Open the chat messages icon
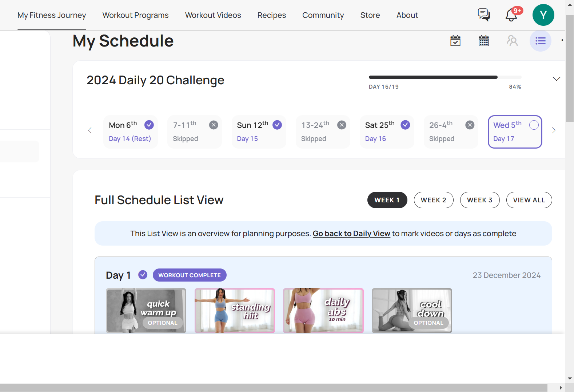This screenshot has width=574, height=392. pyautogui.click(x=483, y=15)
